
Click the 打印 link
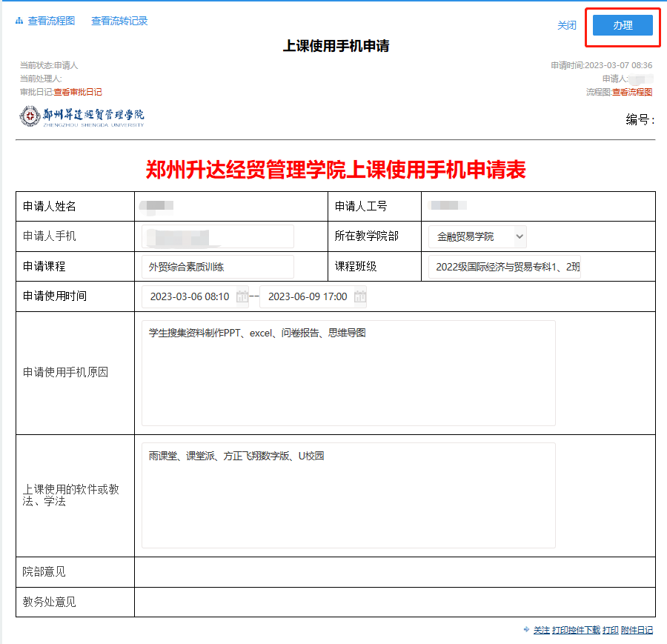click(x=611, y=630)
